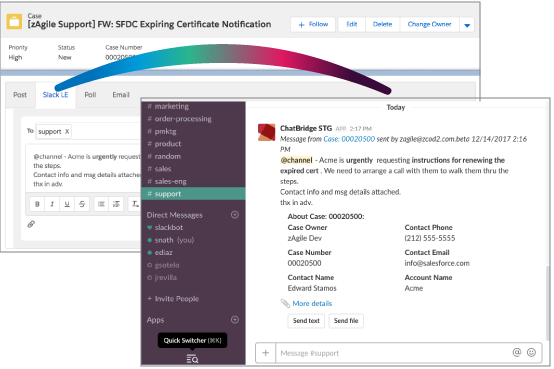The height and width of the screenshot is (369, 554).
Task: Toggle underline formatting in Salesforce editor
Action: pyautogui.click(x=67, y=204)
